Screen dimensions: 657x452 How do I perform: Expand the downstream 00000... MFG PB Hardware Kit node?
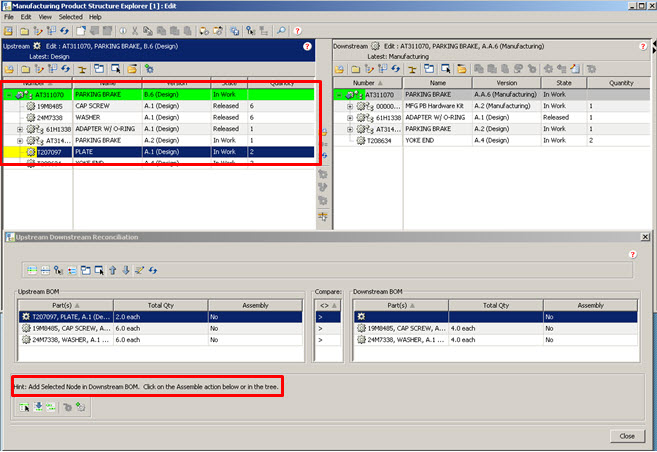pos(350,106)
